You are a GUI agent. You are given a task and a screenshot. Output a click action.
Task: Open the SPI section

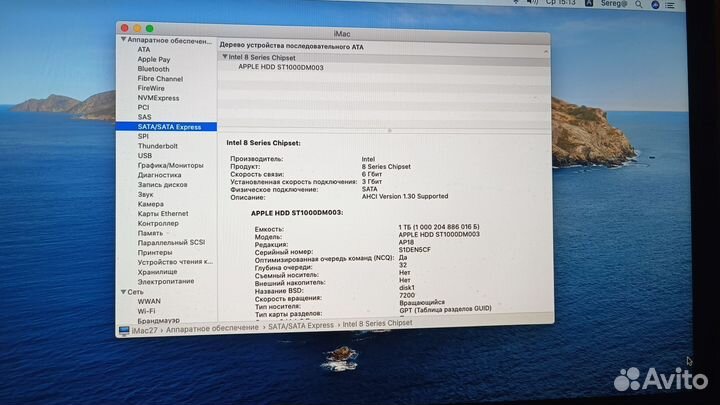tap(143, 136)
